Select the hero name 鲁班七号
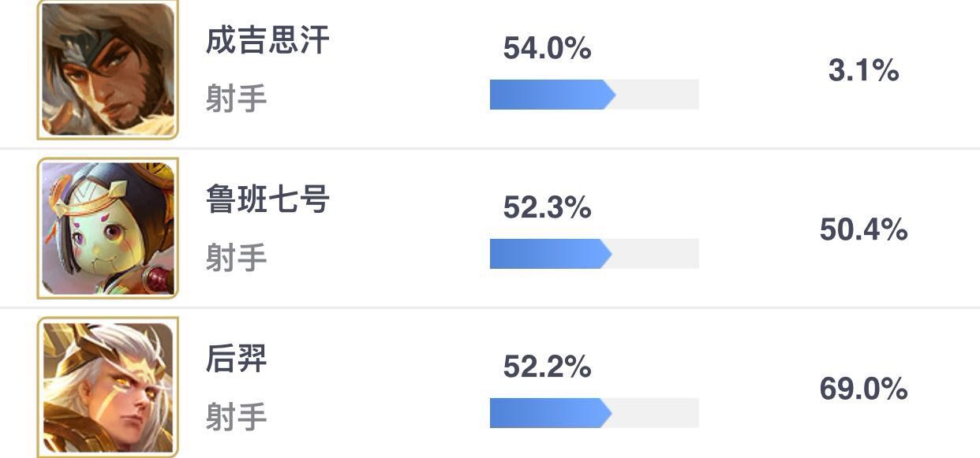Viewport: 980px width, 458px height. click(267, 199)
